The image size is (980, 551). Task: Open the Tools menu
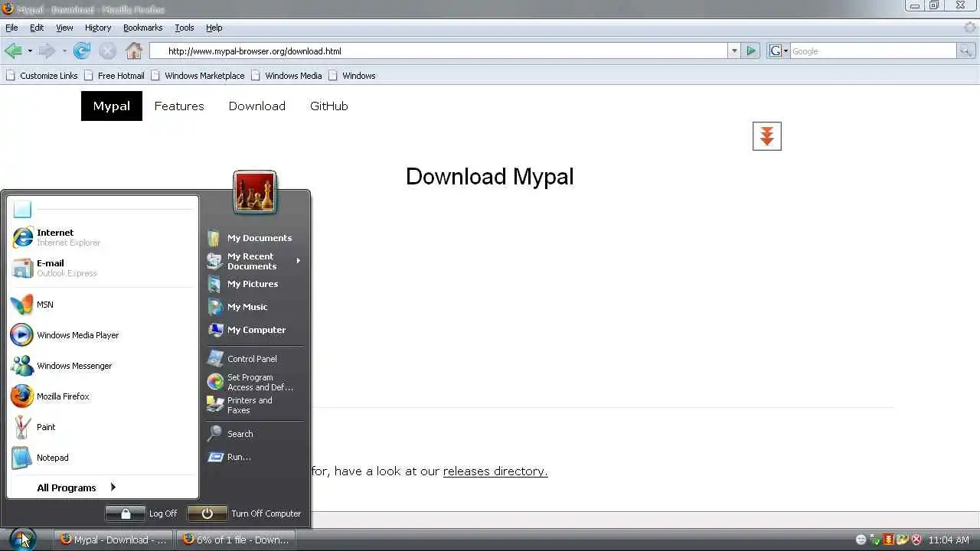pos(185,28)
